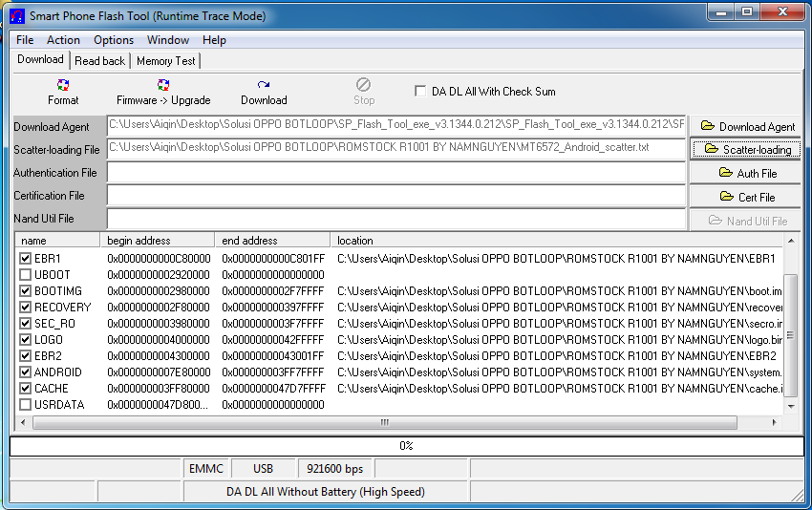812x510 pixels.
Task: Enable the USRDATA partition checkbox
Action: coord(26,405)
